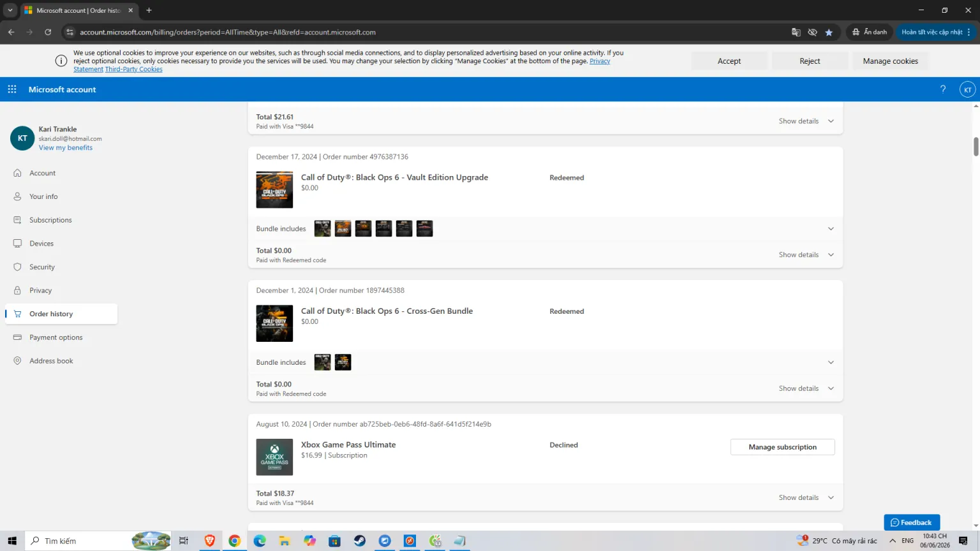Open the Microsoft app launcher grid
Screen dimensions: 980x551
click(12, 89)
